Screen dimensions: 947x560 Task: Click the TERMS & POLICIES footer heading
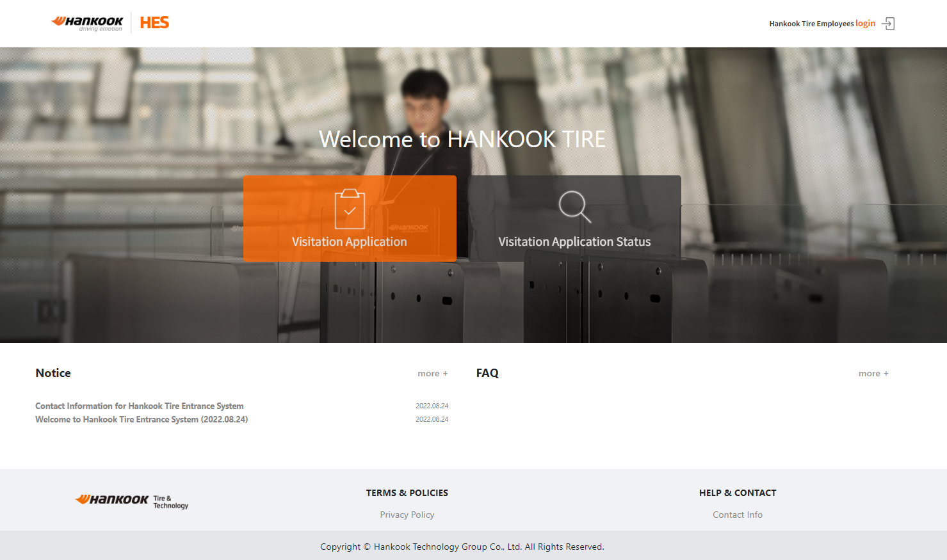point(407,493)
